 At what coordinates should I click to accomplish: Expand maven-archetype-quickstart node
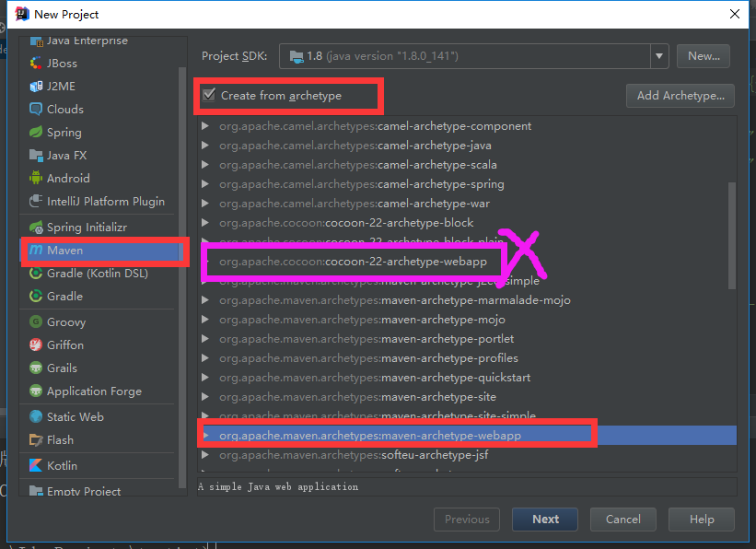click(x=205, y=378)
